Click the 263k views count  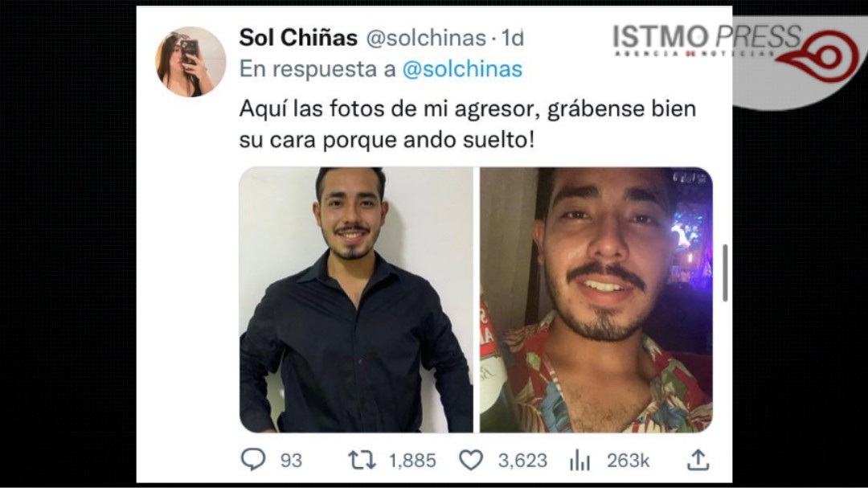click(628, 461)
